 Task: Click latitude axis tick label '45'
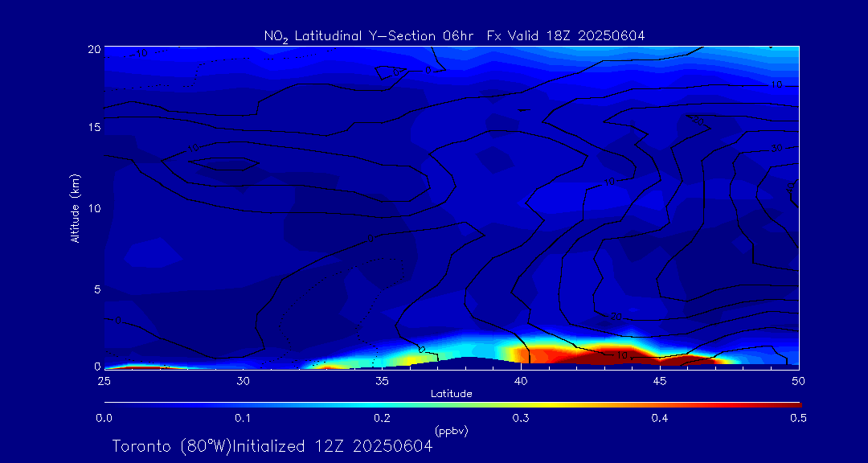[660, 381]
